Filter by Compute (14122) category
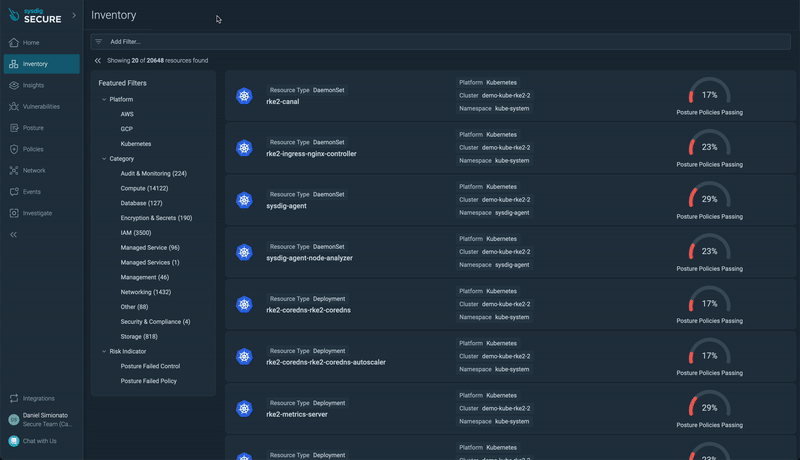This screenshot has width=800, height=460. click(x=144, y=188)
